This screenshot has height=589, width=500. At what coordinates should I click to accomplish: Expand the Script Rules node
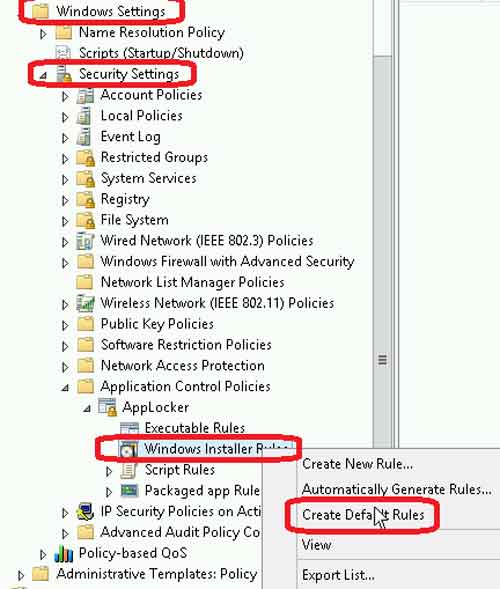tap(109, 471)
